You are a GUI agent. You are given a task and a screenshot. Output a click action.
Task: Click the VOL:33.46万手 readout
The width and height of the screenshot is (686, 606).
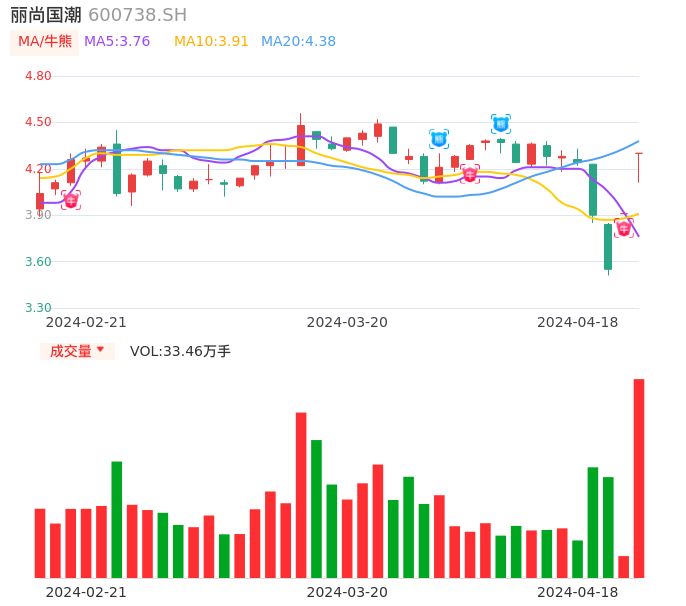180,351
